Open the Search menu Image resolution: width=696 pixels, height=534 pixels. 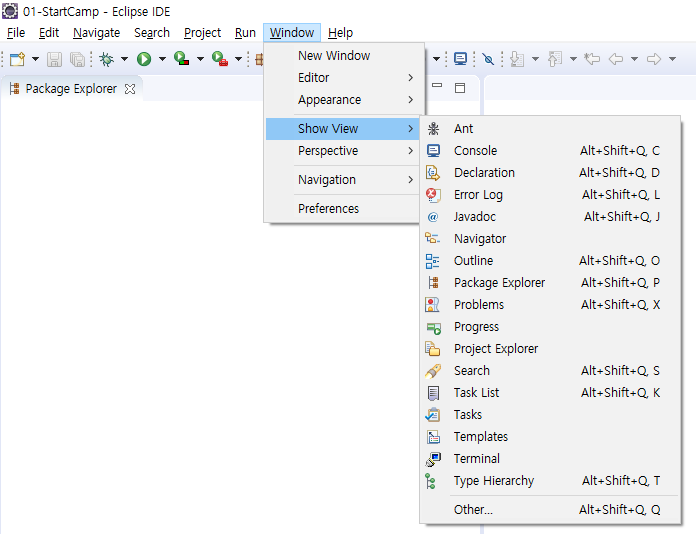coord(152,33)
